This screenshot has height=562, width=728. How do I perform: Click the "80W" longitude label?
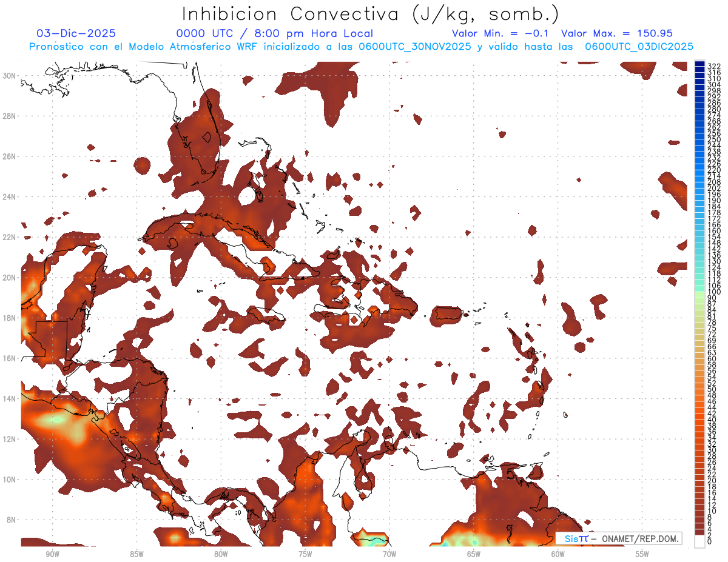[221, 554]
